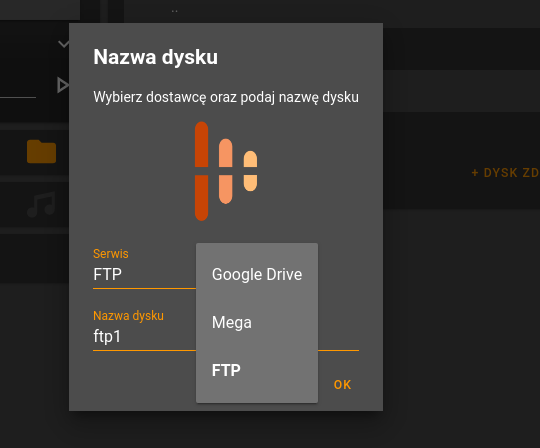Click the orange folder icon in sidebar

(x=41, y=152)
